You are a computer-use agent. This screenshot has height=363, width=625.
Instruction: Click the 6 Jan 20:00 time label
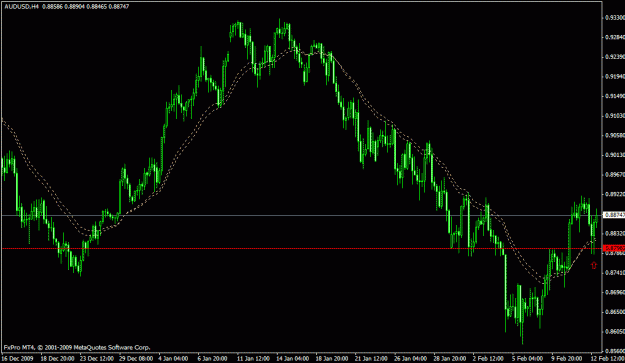(212, 358)
